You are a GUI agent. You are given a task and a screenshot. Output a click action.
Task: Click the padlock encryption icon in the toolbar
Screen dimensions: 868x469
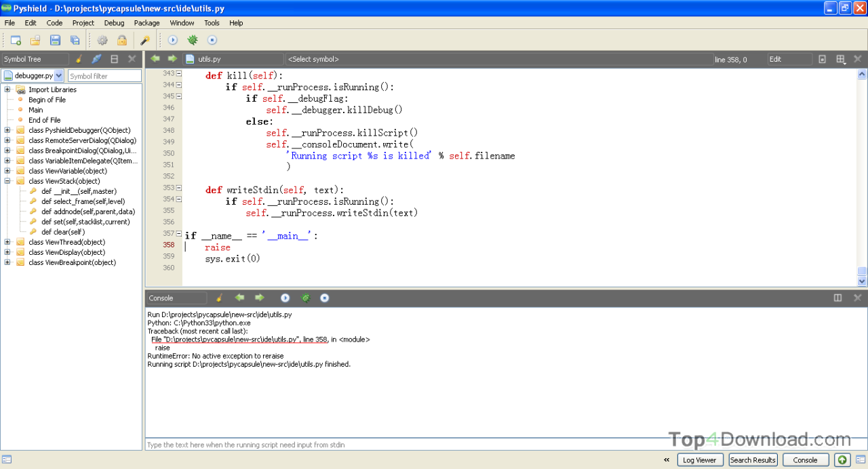click(121, 39)
